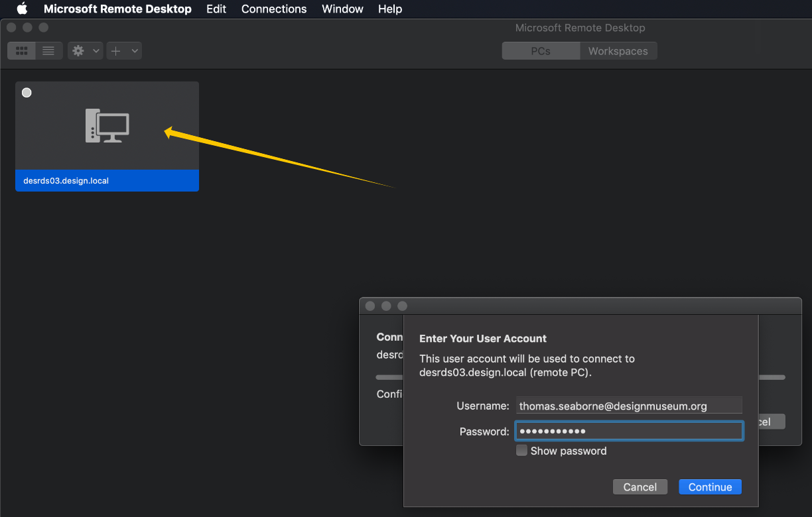Screen dimensions: 812x517
Task: Click the plus add icon
Action: (115, 51)
